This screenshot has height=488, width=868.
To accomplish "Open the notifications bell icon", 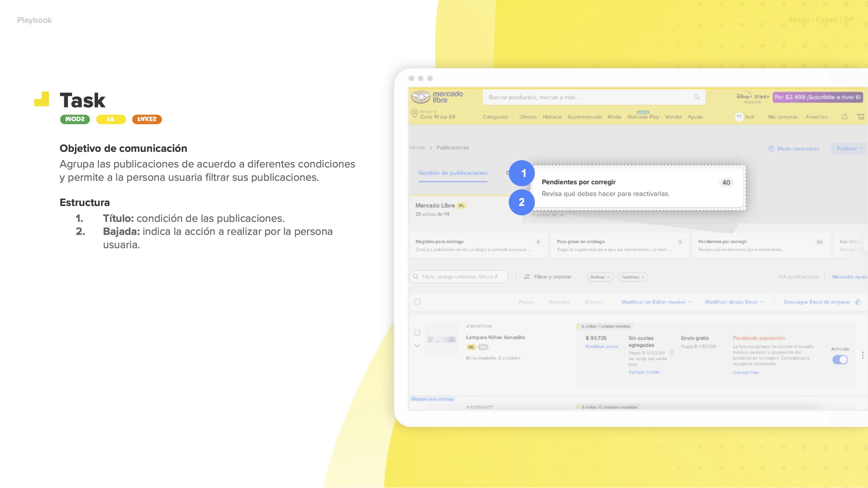I will click(x=844, y=117).
